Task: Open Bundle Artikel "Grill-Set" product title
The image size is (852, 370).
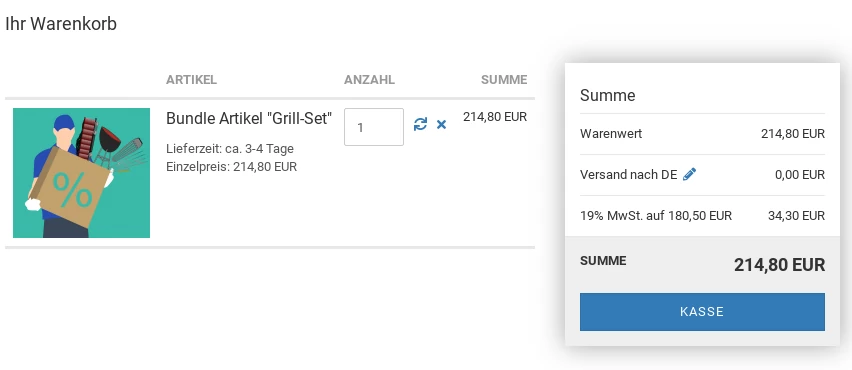Action: (249, 118)
